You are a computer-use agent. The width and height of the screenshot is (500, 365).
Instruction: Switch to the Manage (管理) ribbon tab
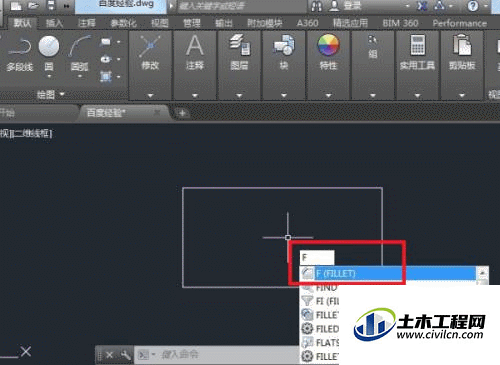pos(192,23)
